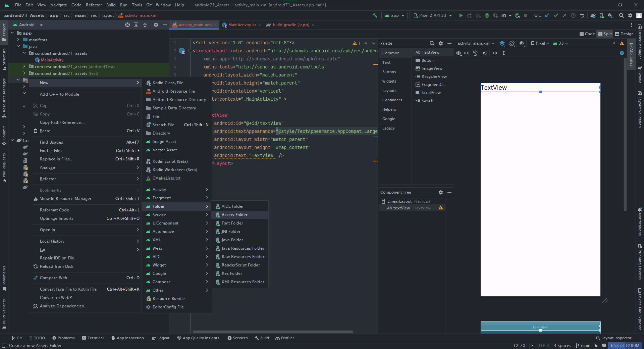Open the SDK Manager toolbar icon
The image size is (644, 349).
610,15
